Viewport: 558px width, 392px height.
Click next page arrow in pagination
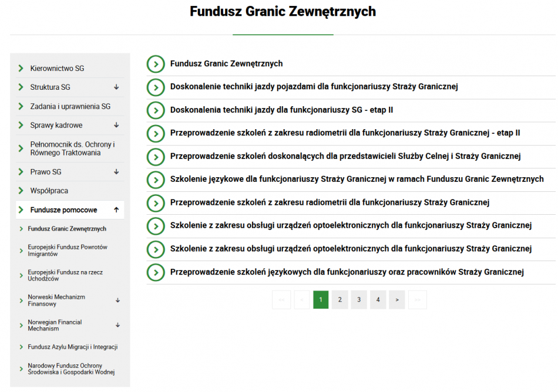point(397,300)
